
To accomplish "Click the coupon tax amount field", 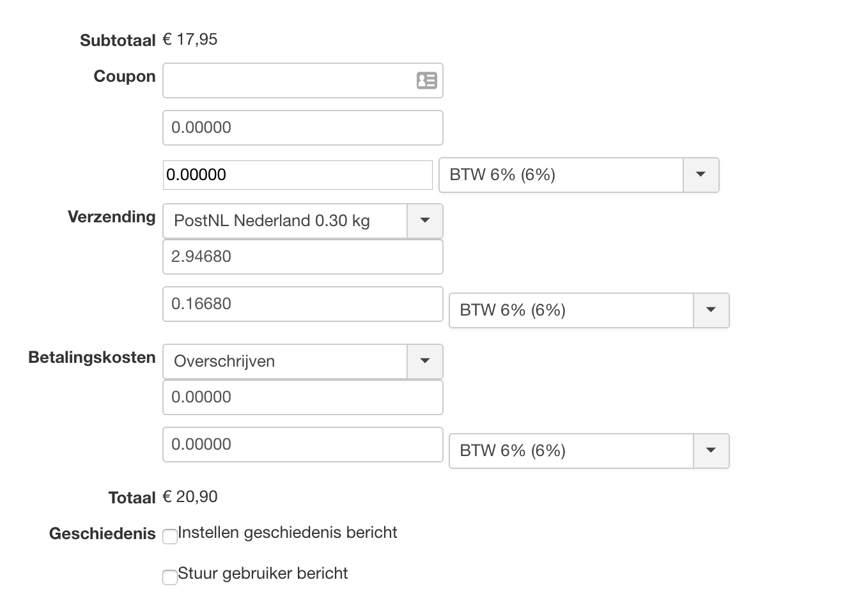I will coord(297,175).
